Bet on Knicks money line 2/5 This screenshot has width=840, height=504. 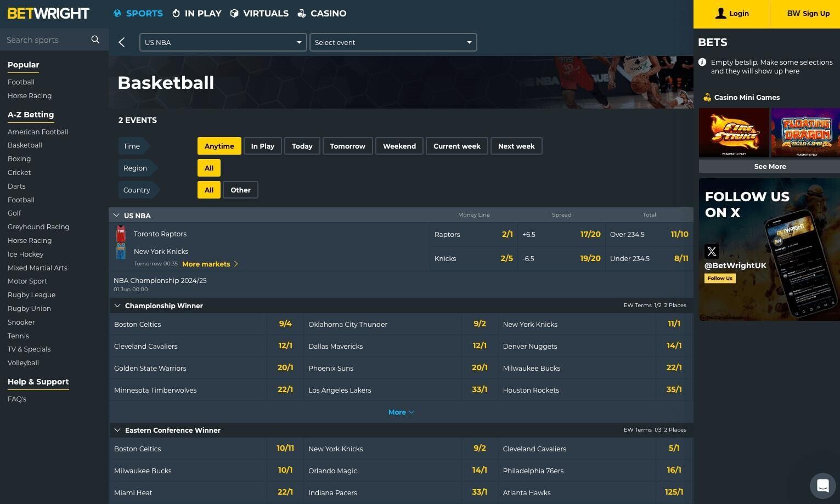coord(474,258)
